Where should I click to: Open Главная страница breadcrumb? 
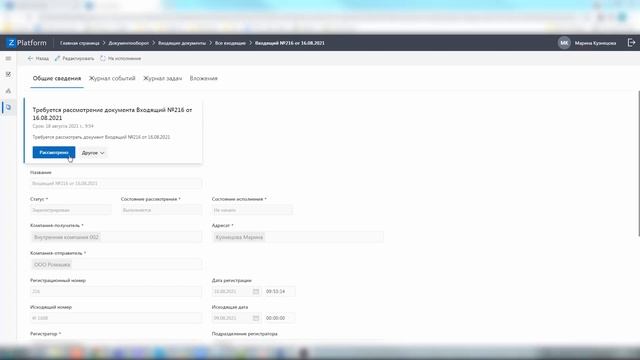pyautogui.click(x=80, y=43)
